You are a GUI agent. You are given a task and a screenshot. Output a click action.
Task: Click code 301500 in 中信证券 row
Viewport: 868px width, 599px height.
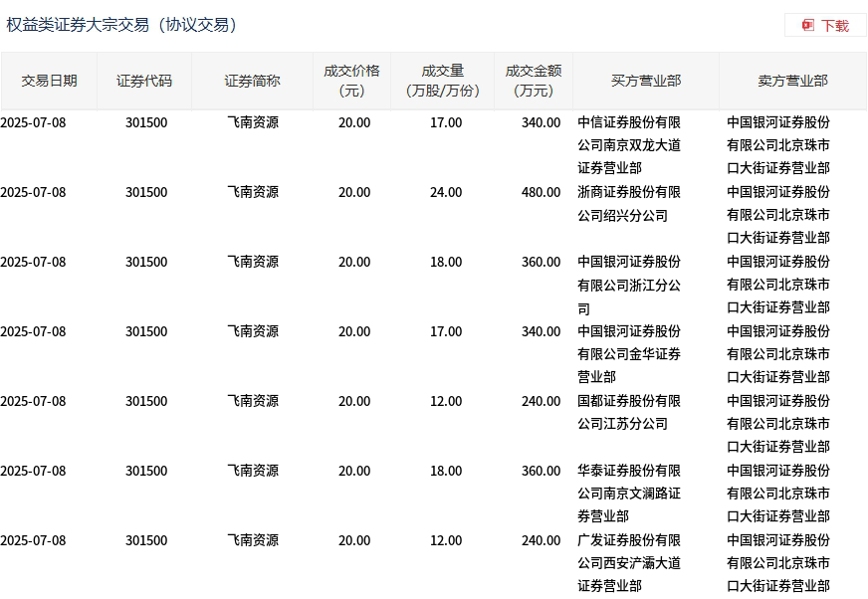[x=146, y=123]
